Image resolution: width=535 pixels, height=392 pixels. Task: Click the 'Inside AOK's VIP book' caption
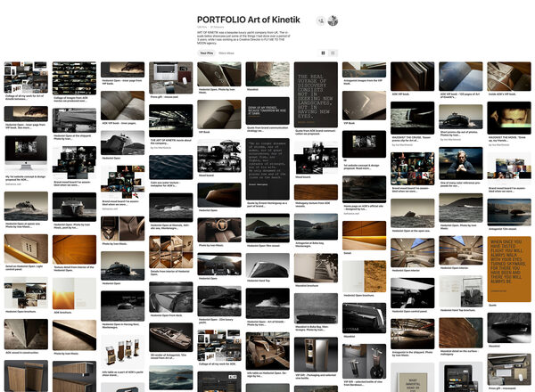(503, 94)
